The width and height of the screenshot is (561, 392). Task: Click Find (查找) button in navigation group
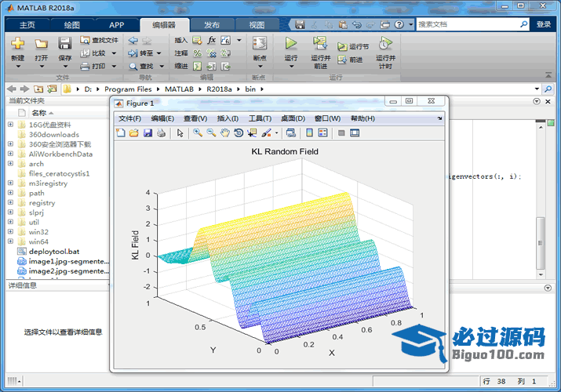tap(142, 66)
